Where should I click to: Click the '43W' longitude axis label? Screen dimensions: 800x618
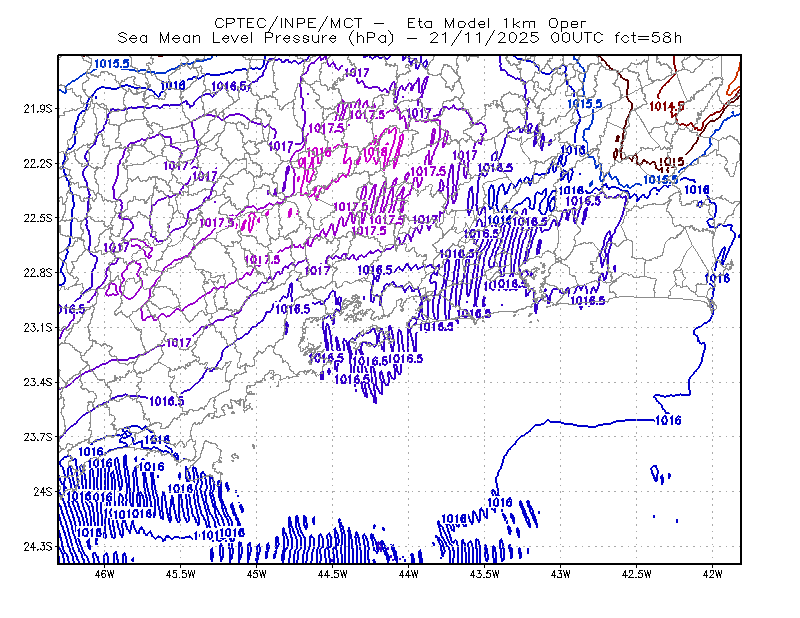[x=560, y=574]
